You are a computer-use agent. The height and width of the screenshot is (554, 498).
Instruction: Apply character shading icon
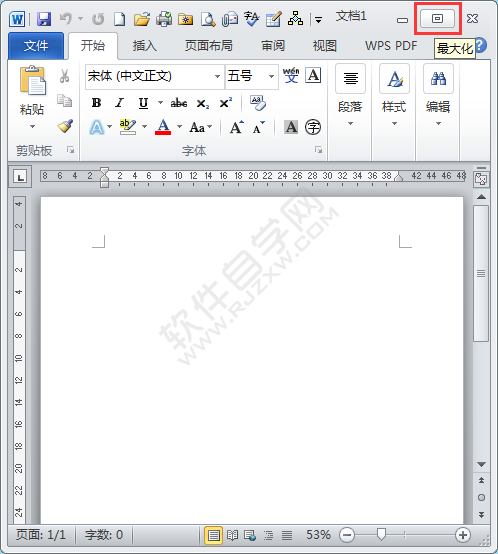click(x=291, y=127)
